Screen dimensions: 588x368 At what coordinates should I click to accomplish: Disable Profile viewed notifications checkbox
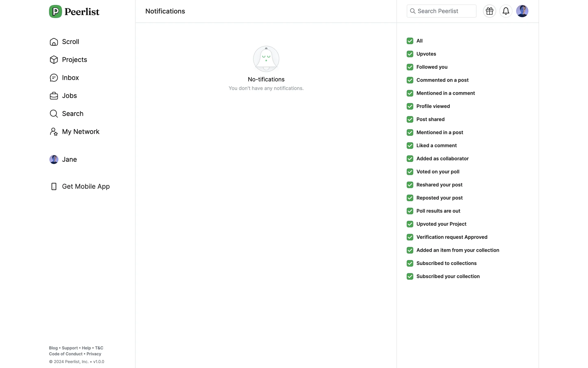pyautogui.click(x=410, y=106)
